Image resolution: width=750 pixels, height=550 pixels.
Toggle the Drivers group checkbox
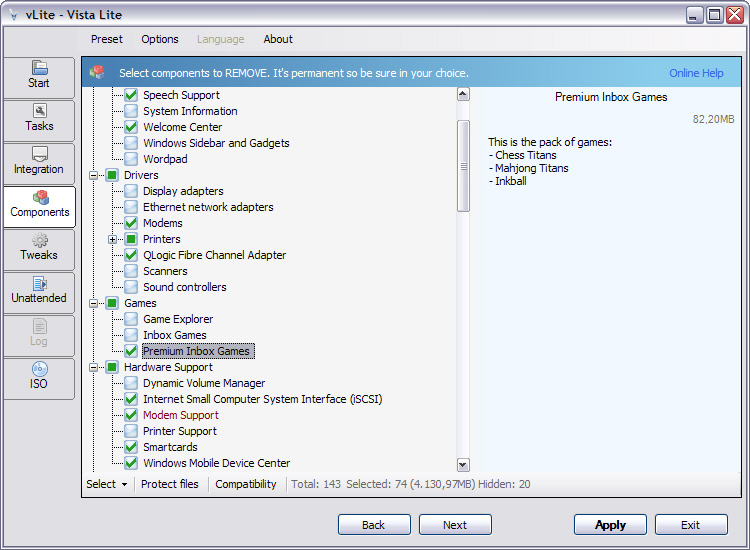[x=112, y=175]
